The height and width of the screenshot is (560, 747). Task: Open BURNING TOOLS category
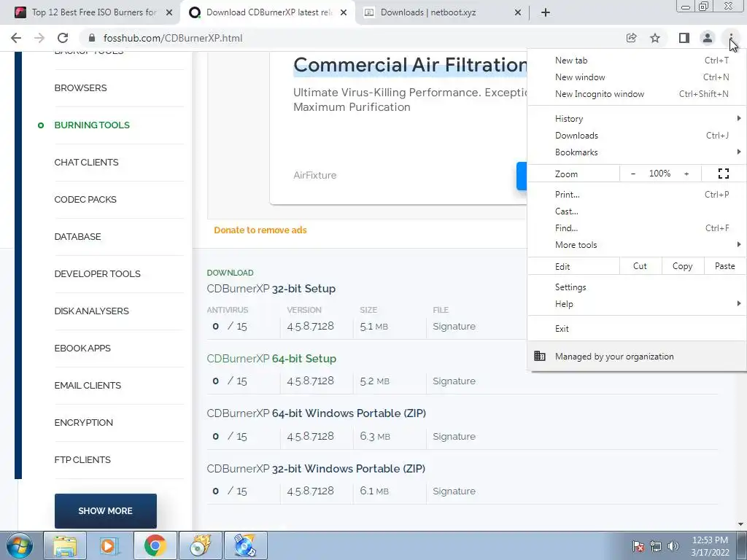pos(92,125)
